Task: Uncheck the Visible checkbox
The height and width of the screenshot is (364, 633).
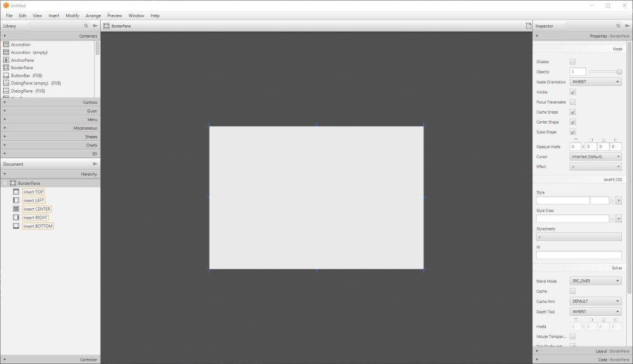Action: pos(572,92)
